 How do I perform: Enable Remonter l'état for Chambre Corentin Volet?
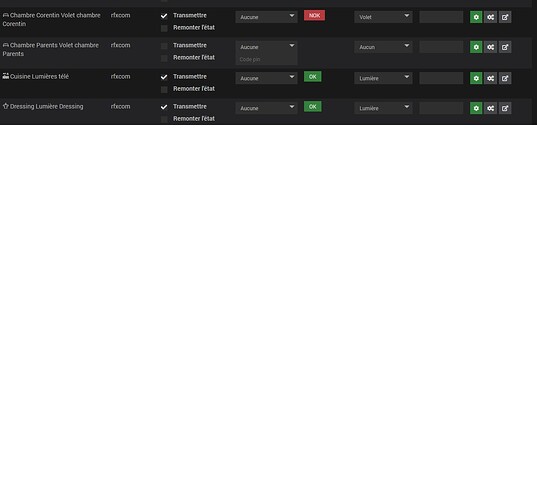[x=164, y=28]
